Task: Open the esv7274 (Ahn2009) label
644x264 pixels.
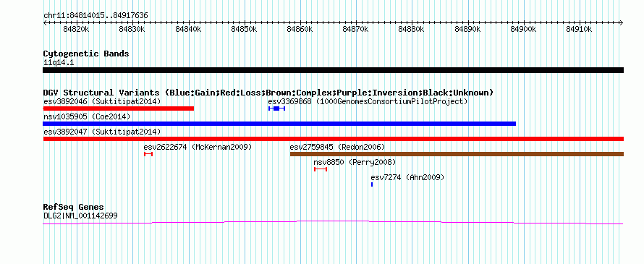Action: coord(407,177)
